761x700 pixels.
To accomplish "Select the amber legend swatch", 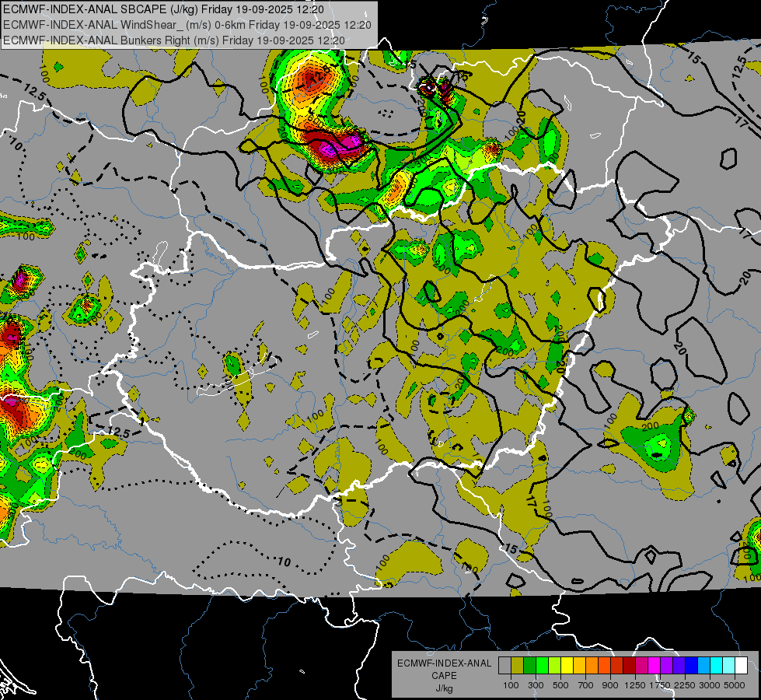I will click(x=579, y=666).
